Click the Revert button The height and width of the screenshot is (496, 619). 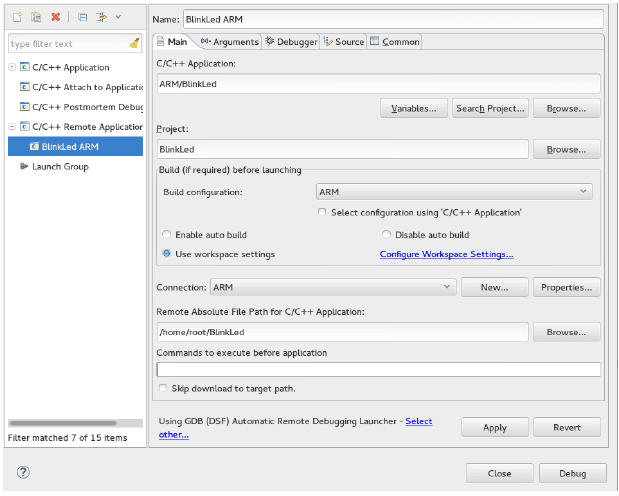[567, 427]
